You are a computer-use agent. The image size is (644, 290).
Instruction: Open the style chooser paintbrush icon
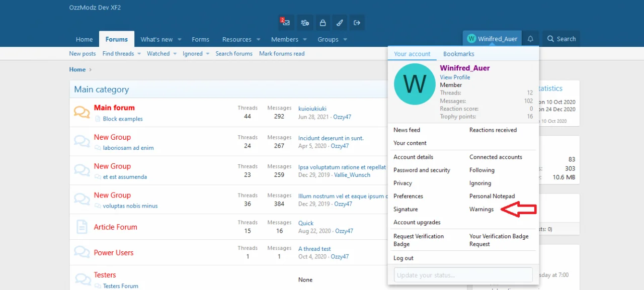tap(339, 23)
